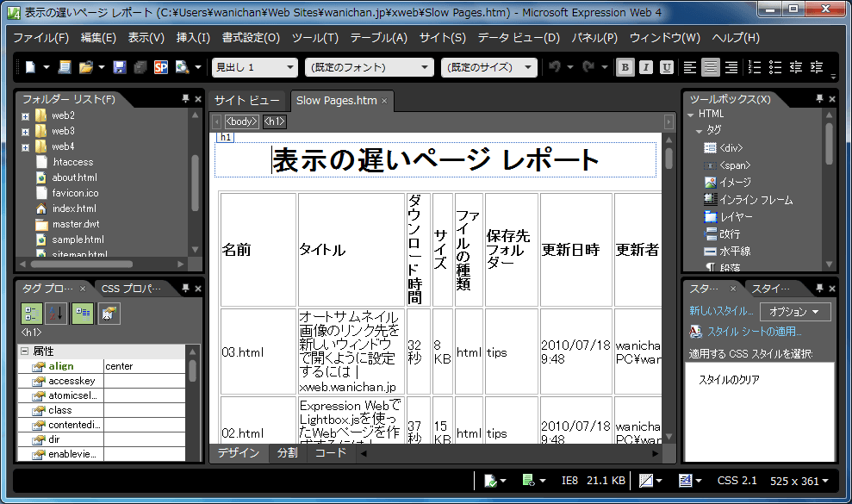
Task: Click the code error indicator status icon
Action: tap(528, 480)
